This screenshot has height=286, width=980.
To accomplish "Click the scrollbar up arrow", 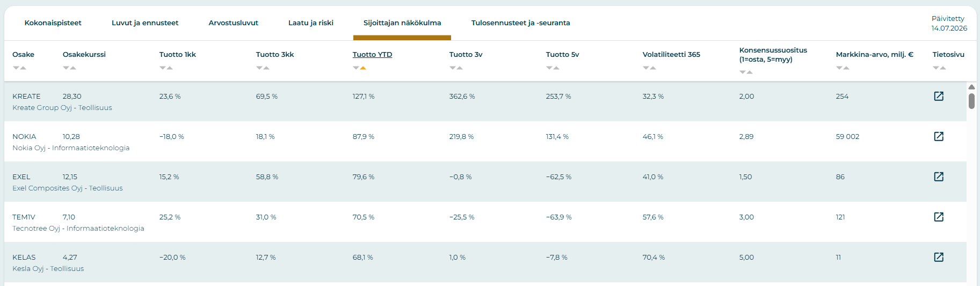I will click(x=971, y=86).
